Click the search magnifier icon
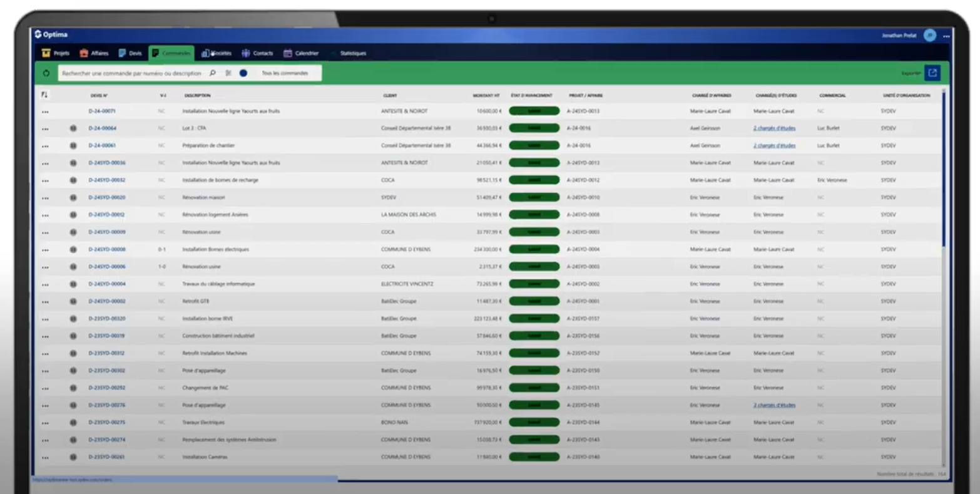The height and width of the screenshot is (494, 980). coord(213,73)
